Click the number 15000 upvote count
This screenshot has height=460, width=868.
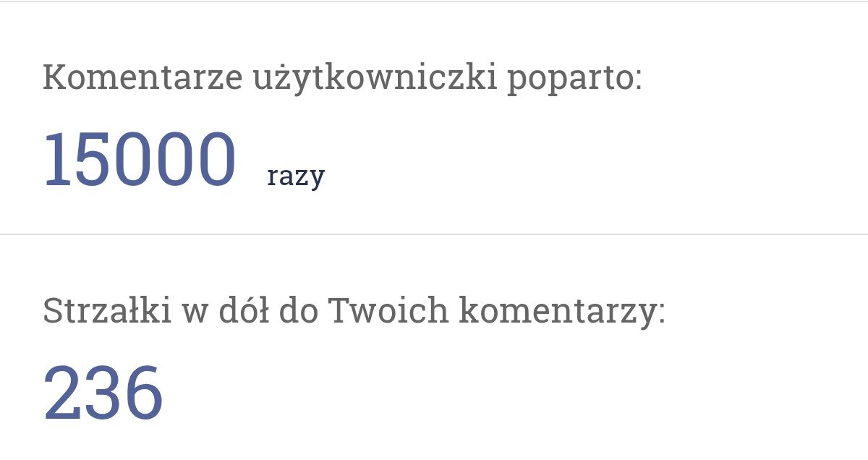click(140, 160)
